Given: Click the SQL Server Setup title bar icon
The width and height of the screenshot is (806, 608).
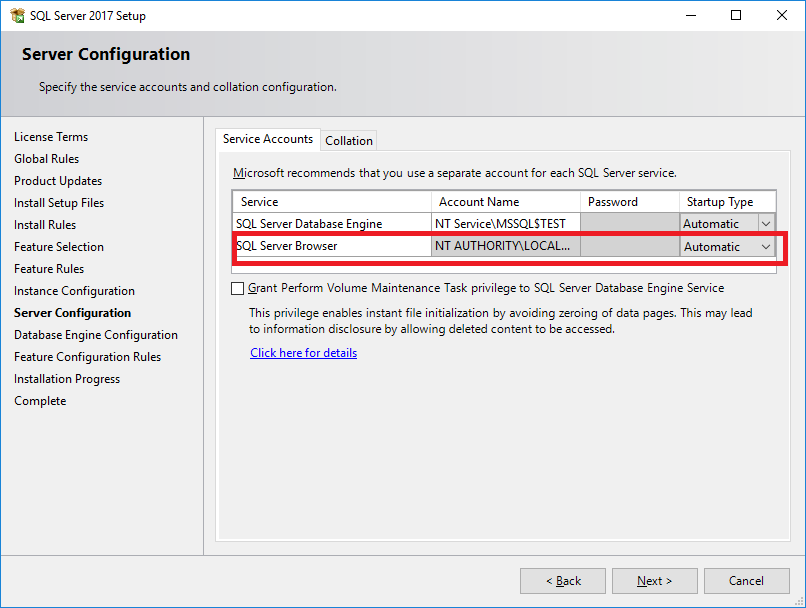Looking at the screenshot, I should point(17,15).
